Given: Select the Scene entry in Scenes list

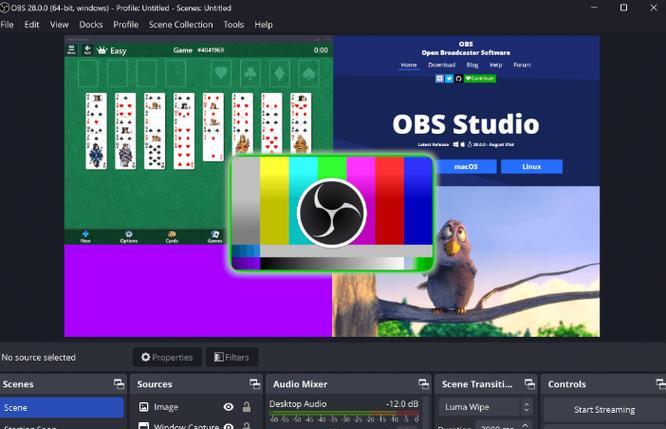Looking at the screenshot, I should pyautogui.click(x=62, y=407).
